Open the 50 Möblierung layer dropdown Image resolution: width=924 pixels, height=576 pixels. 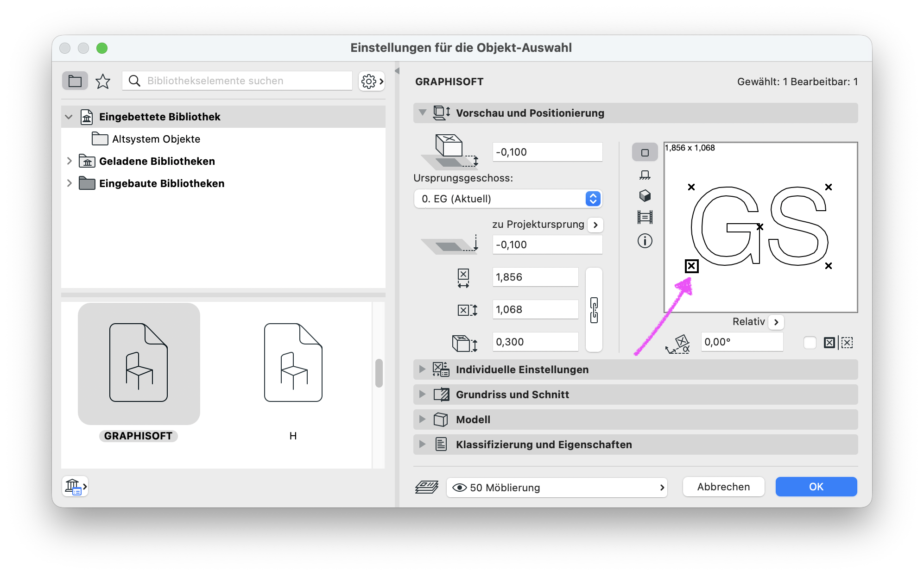pyautogui.click(x=557, y=488)
